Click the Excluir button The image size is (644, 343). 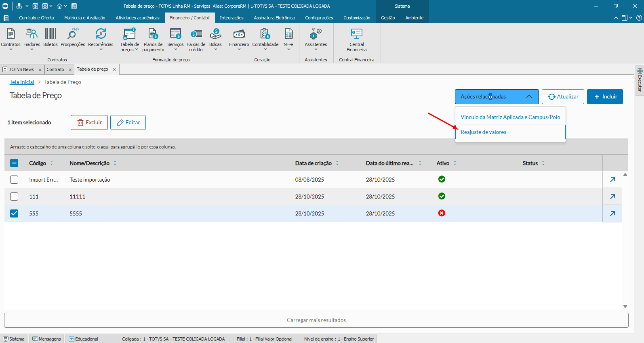[89, 122]
